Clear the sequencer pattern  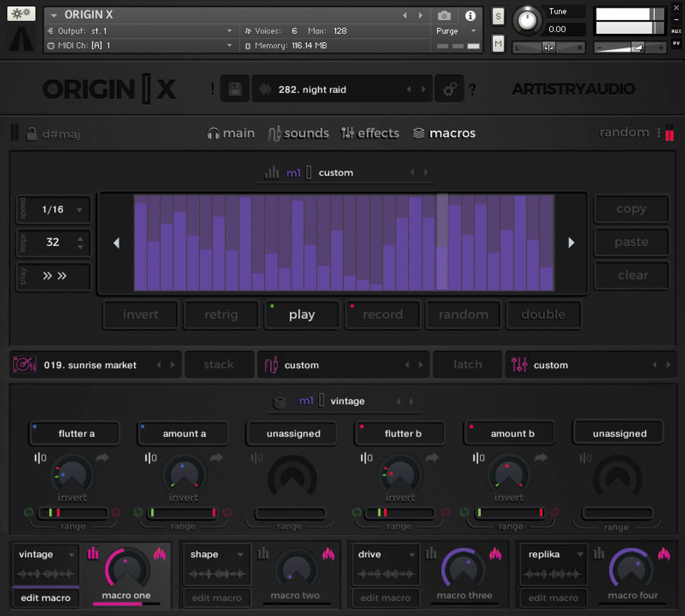631,275
